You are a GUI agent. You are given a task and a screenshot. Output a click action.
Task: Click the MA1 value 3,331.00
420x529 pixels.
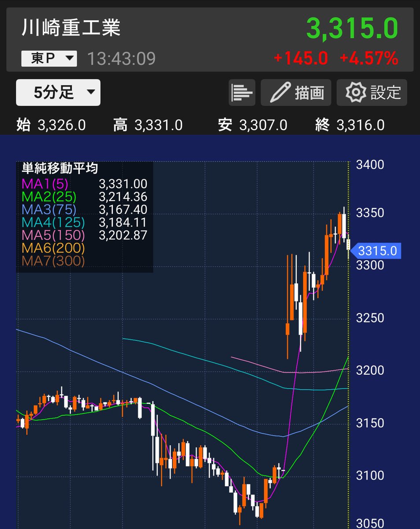[x=123, y=184]
